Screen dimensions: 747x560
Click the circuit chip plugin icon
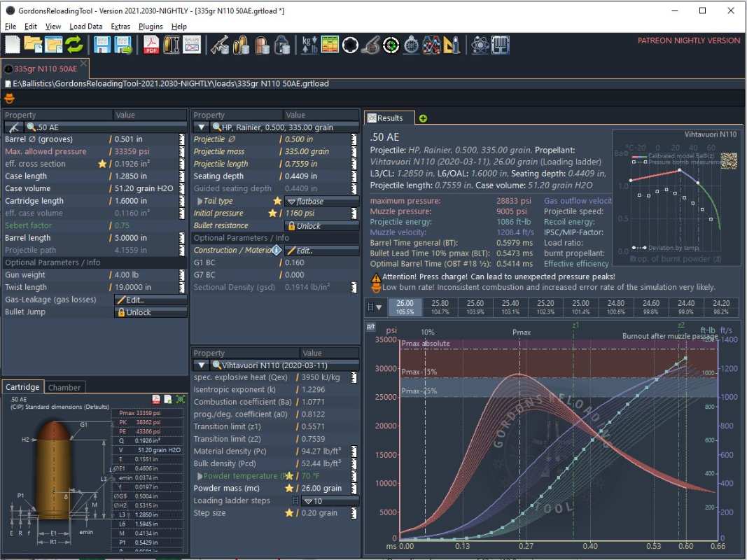[501, 45]
